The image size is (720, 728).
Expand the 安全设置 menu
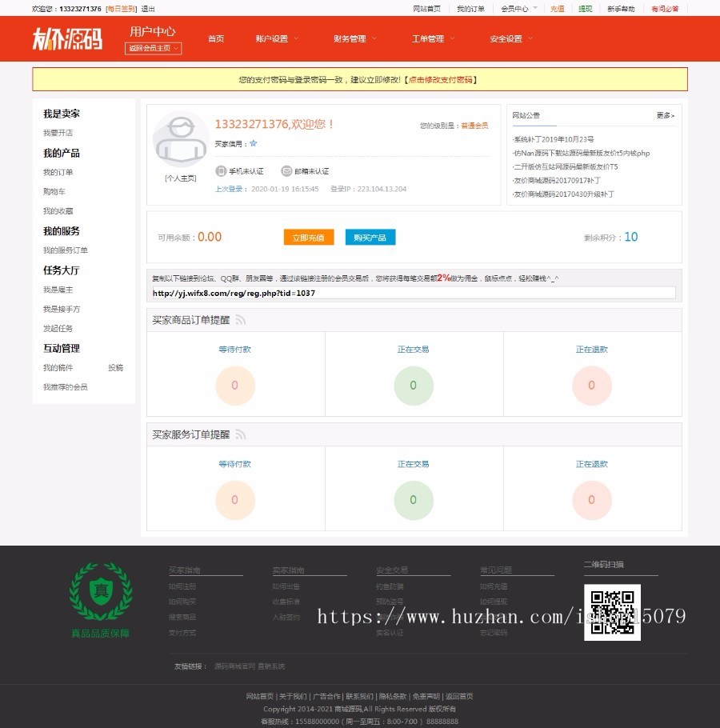click(x=511, y=38)
